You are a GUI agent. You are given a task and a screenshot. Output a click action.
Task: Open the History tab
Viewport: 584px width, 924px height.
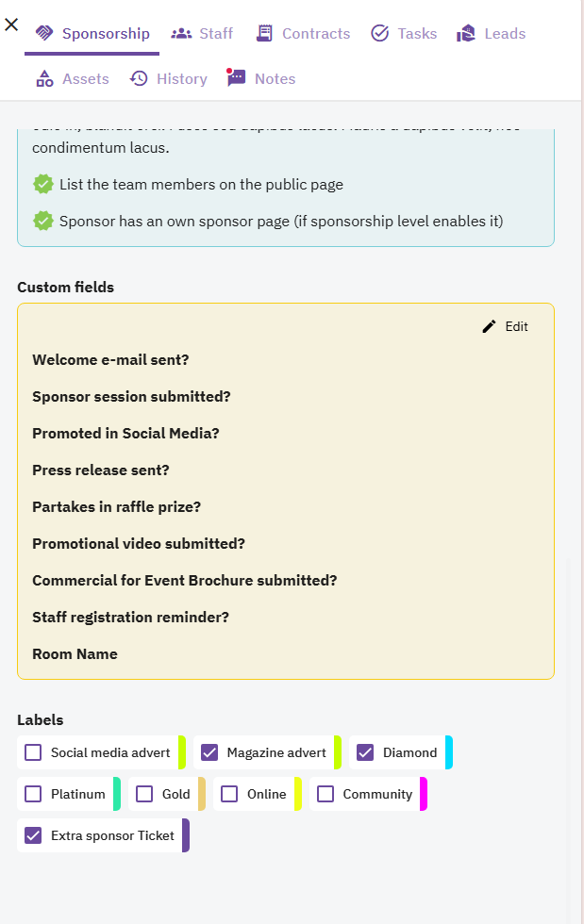pos(169,78)
